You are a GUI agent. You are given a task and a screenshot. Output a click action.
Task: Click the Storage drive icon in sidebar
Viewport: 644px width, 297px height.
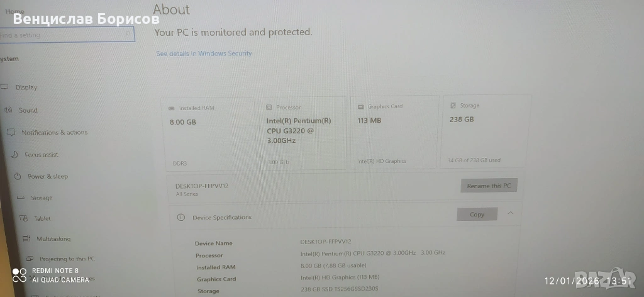point(21,198)
